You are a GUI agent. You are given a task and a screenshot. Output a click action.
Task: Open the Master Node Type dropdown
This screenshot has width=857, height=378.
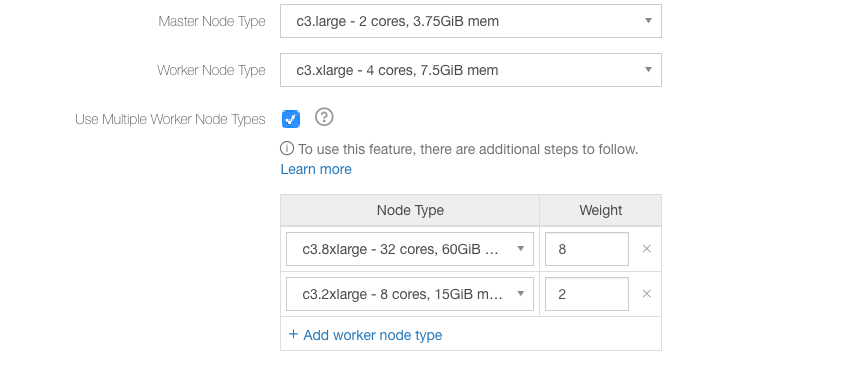[471, 21]
